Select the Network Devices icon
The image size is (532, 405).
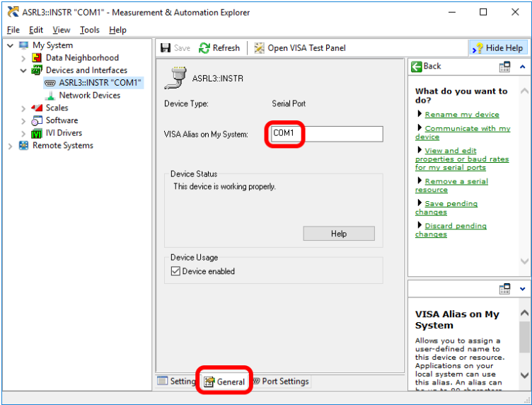(50, 96)
